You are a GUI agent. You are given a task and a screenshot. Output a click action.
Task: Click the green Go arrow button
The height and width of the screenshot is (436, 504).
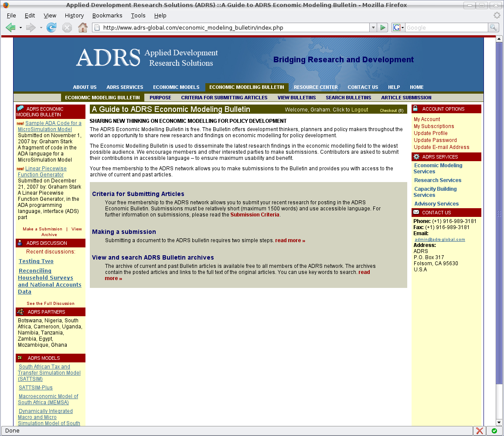(x=383, y=27)
